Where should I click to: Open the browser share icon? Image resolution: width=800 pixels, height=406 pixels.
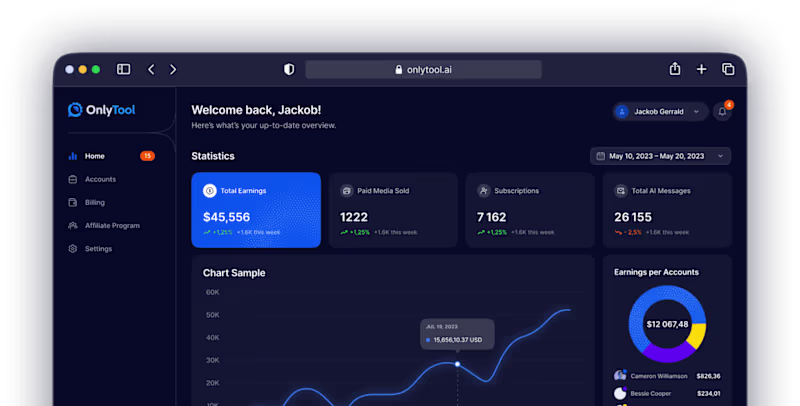coord(675,68)
